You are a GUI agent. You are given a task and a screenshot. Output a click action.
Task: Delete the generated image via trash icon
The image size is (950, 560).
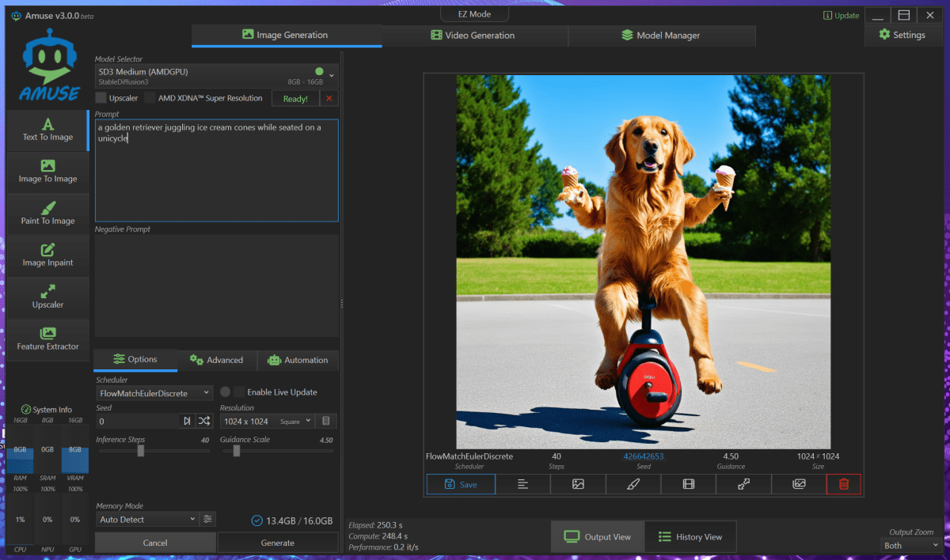(x=843, y=483)
